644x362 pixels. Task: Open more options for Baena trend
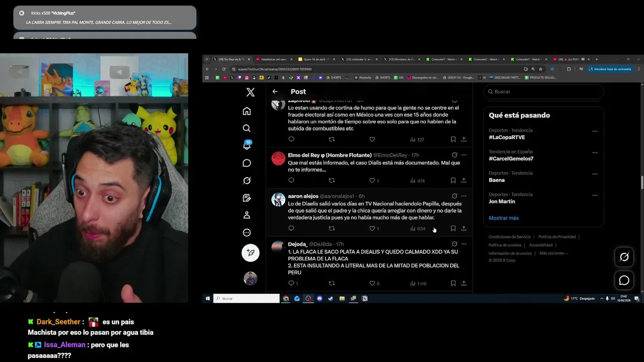tap(595, 174)
